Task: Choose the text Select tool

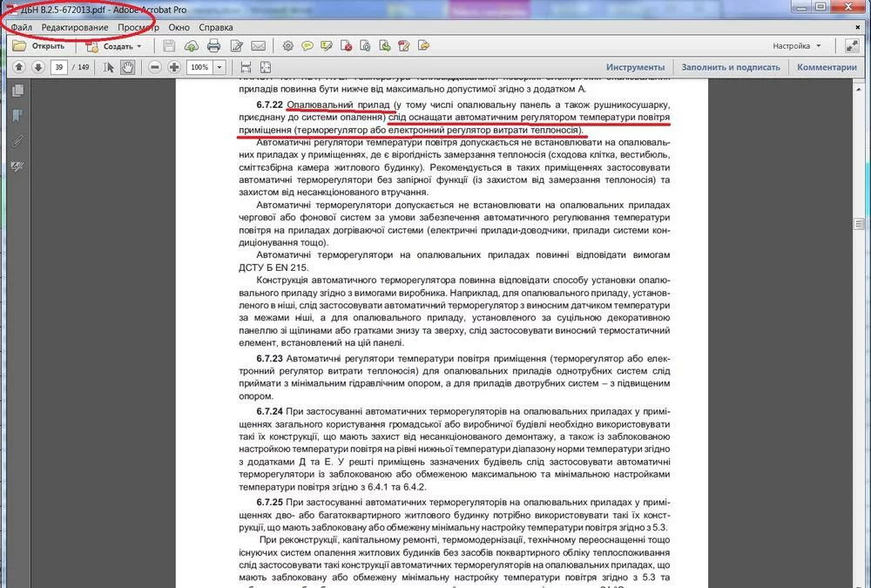Action: pyautogui.click(x=108, y=67)
